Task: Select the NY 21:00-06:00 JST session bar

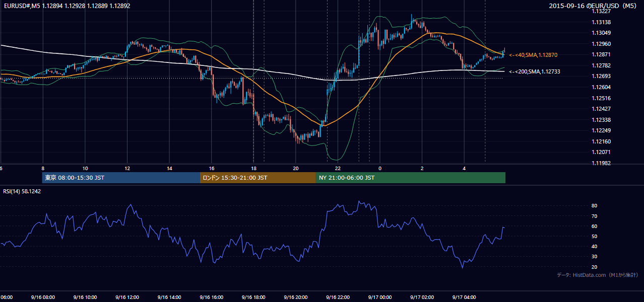Action: point(411,178)
